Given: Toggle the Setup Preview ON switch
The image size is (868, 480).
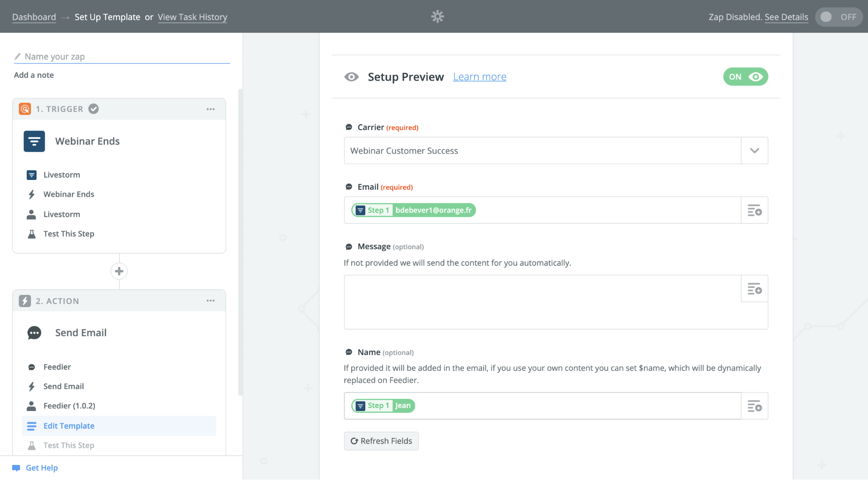Looking at the screenshot, I should (745, 77).
